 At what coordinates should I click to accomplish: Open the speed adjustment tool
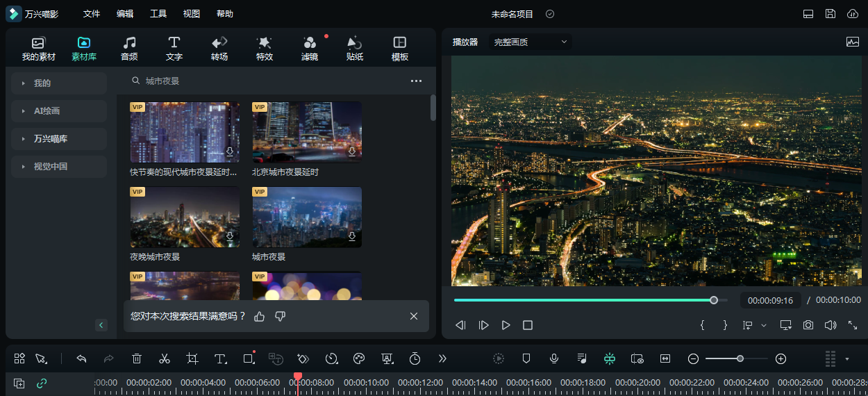click(x=331, y=358)
